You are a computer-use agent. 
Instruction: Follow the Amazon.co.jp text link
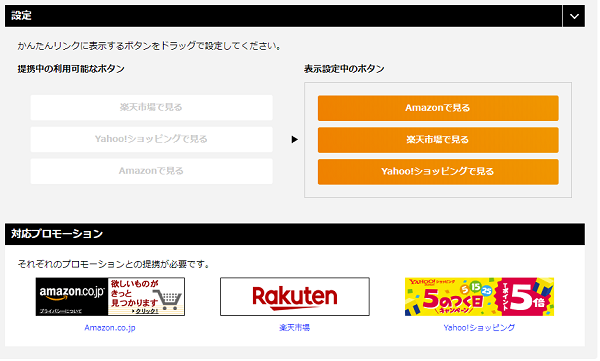[x=111, y=329]
